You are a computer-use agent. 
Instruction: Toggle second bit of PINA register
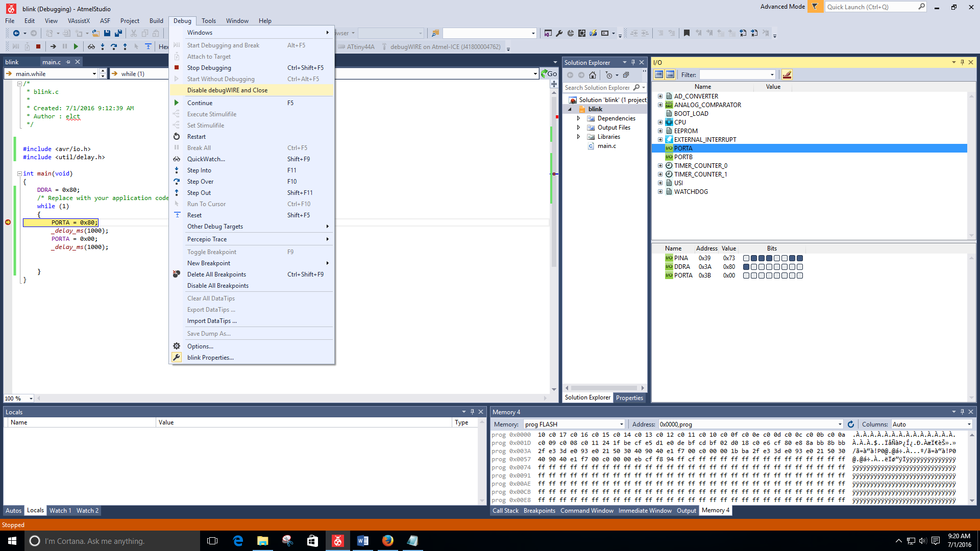coord(754,258)
